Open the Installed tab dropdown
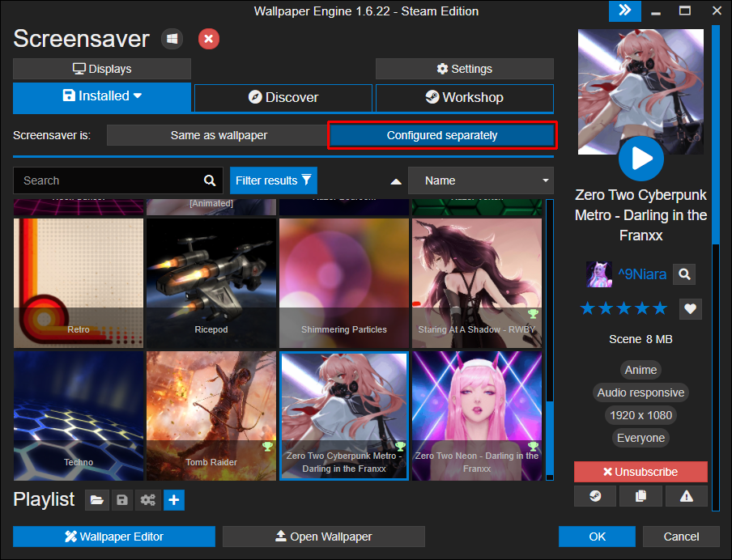Image resolution: width=732 pixels, height=560 pixels. pyautogui.click(x=102, y=96)
